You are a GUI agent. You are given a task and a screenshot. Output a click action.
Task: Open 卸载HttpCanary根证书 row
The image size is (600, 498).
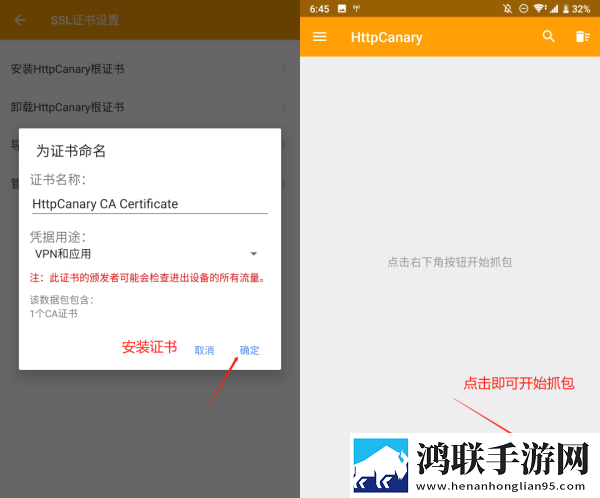coord(150,107)
